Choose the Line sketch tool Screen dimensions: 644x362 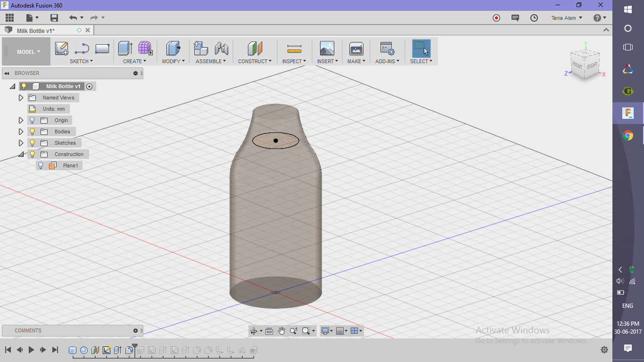(x=82, y=49)
